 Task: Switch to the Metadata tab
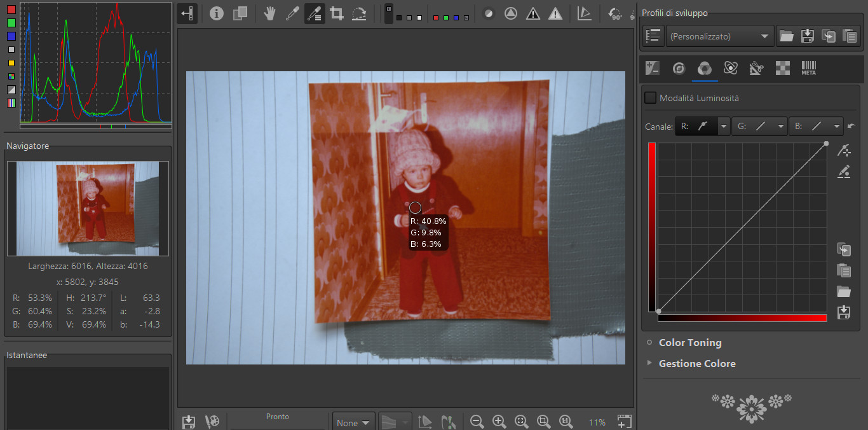(808, 68)
